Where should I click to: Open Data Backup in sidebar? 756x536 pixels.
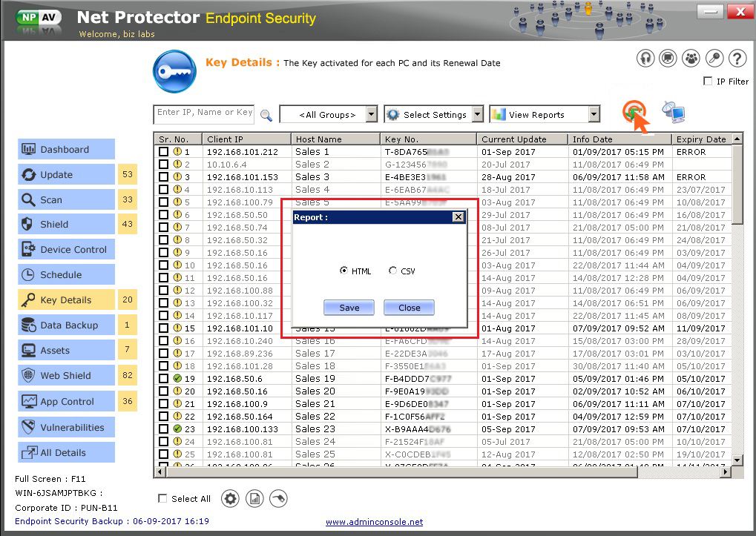pos(67,325)
